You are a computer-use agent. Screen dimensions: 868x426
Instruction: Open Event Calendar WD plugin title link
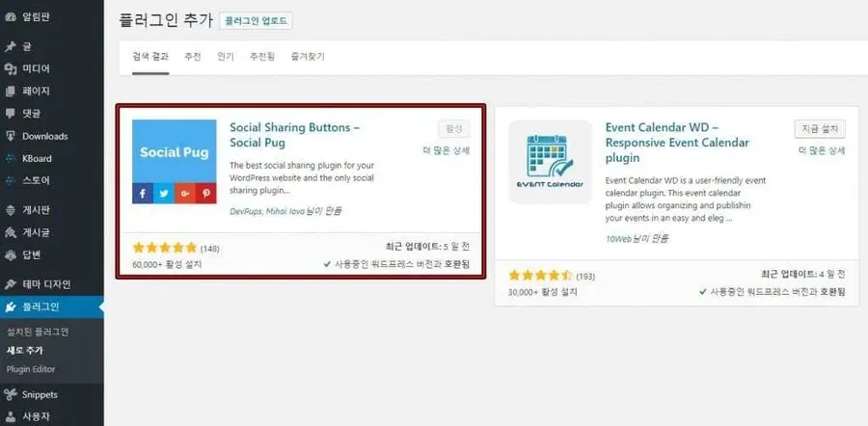coord(677,143)
